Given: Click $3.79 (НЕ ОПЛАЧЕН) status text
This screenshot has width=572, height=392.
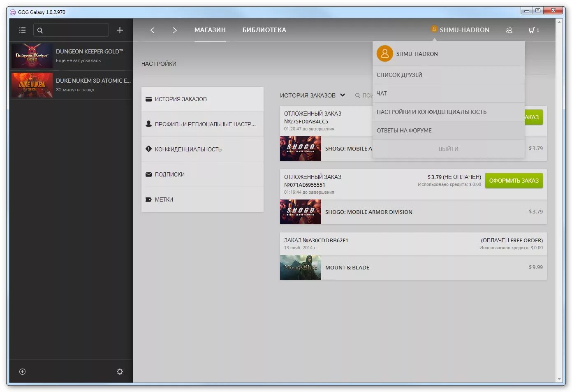Looking at the screenshot, I should (454, 177).
